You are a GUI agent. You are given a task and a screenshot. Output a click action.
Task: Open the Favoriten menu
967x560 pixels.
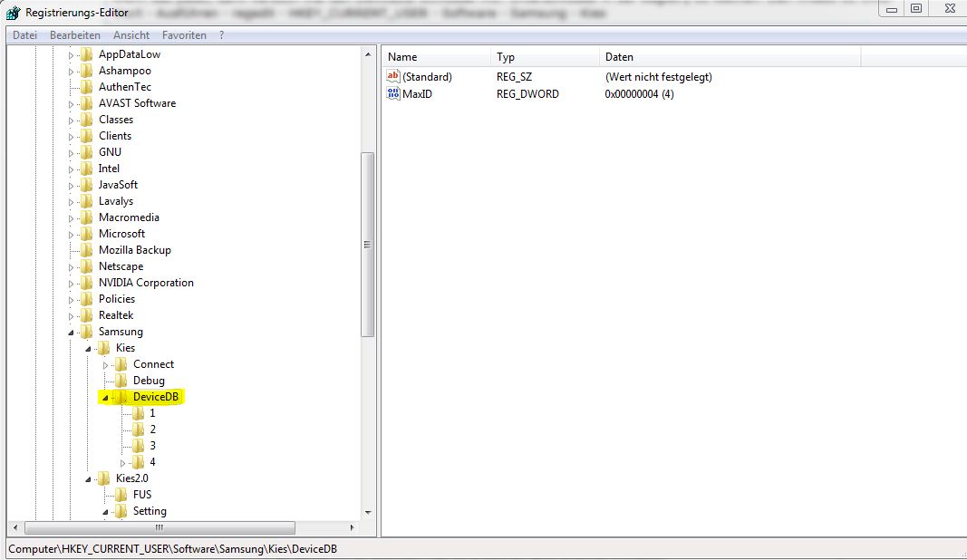click(184, 35)
